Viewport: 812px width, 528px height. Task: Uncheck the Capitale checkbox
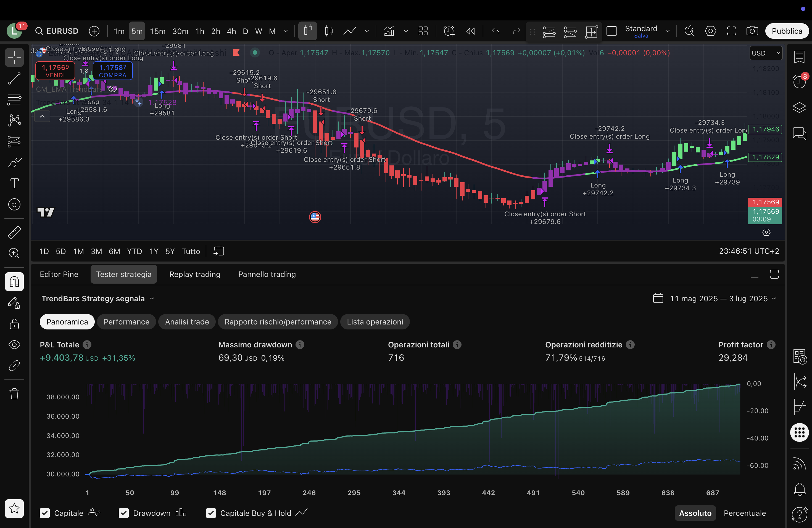[45, 513]
